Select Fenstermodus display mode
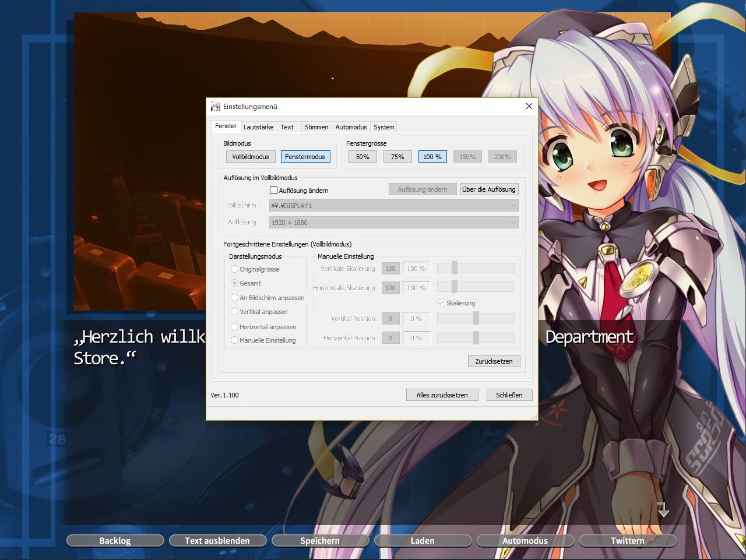The image size is (746, 560). click(305, 157)
